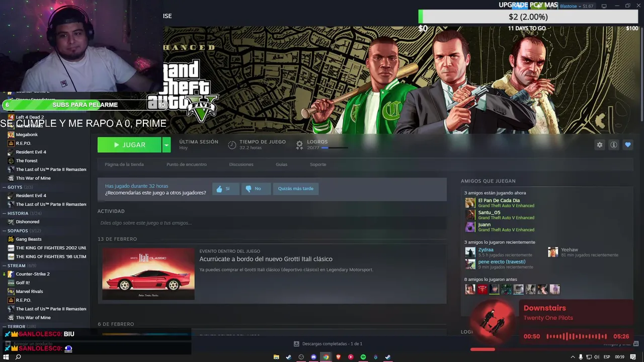Click the LOGROS achievements progress bar
The image size is (644, 362).
[334, 148]
